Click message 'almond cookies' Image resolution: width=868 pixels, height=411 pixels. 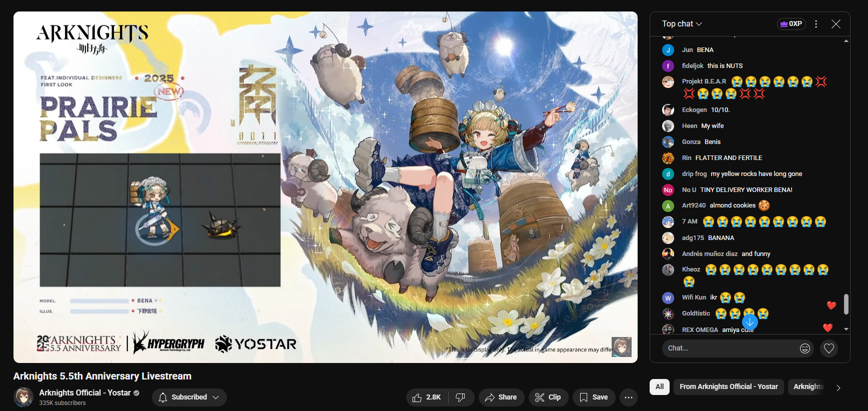coord(733,205)
